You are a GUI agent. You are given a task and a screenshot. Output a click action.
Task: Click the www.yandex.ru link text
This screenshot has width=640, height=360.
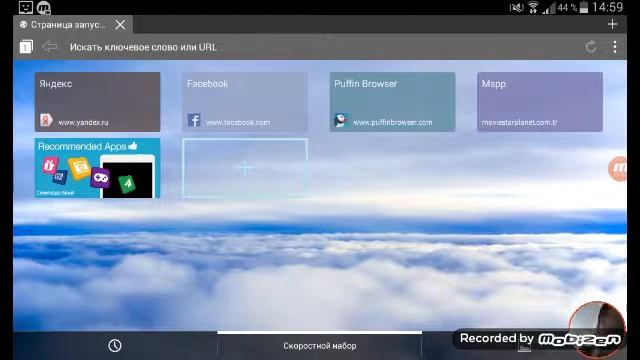click(83, 122)
